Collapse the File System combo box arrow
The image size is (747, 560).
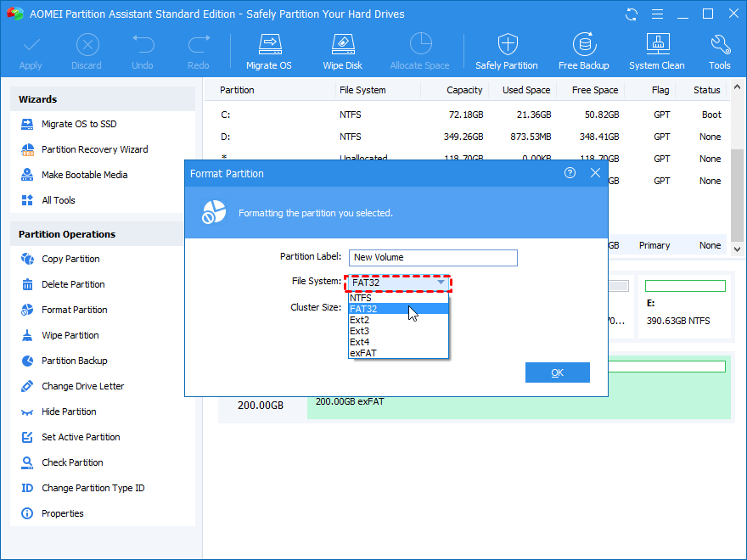pyautogui.click(x=441, y=283)
